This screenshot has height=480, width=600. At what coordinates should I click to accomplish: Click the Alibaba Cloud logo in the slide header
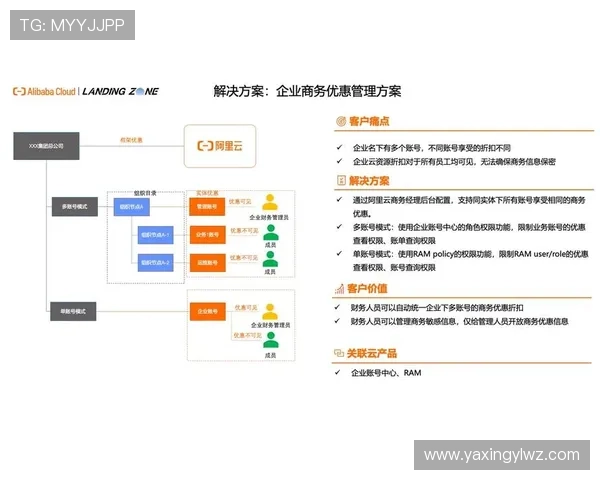(44, 91)
